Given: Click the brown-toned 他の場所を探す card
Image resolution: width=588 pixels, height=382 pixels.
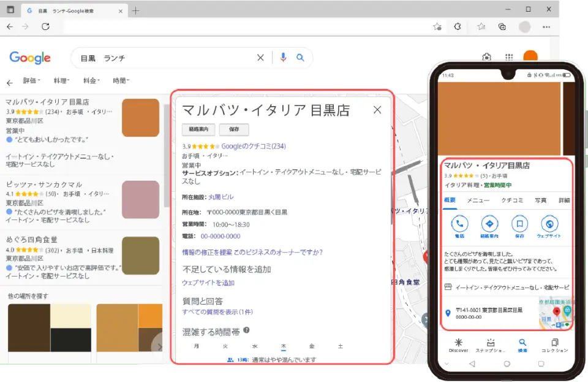Looking at the screenshot, I should (50, 327).
